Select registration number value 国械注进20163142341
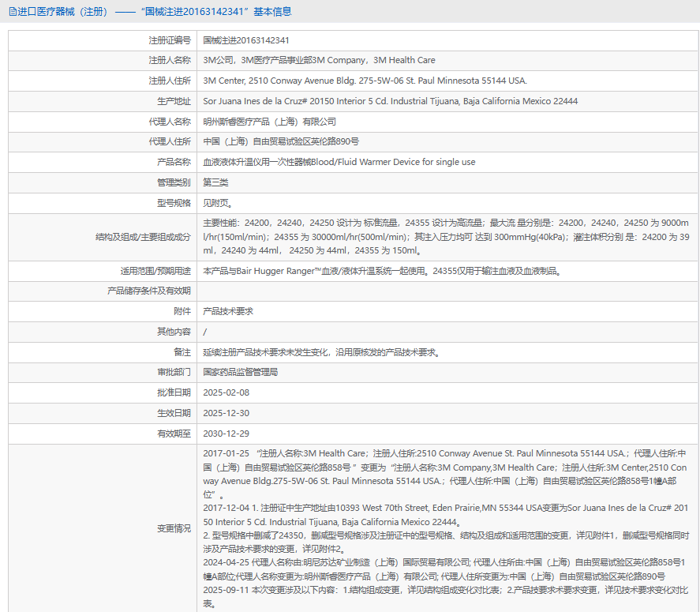 (x=246, y=40)
